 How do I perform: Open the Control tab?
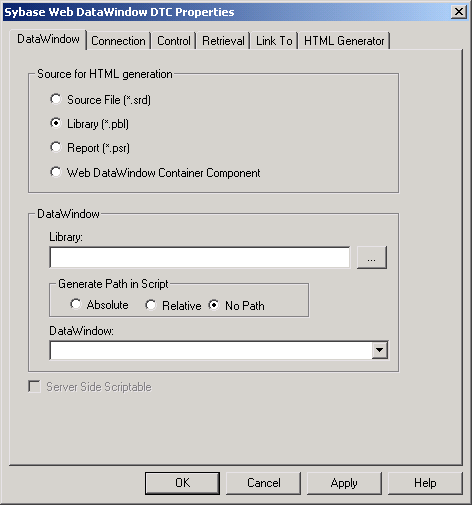click(x=174, y=41)
